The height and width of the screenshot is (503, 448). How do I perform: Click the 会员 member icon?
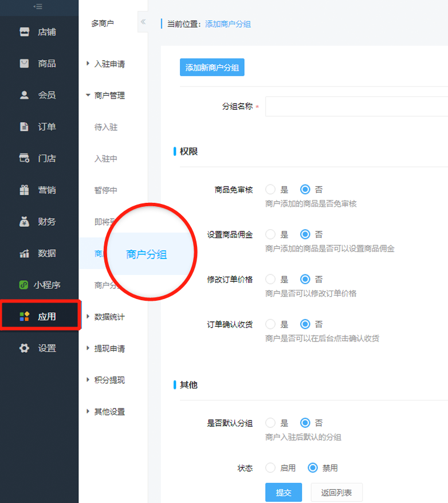click(25, 95)
